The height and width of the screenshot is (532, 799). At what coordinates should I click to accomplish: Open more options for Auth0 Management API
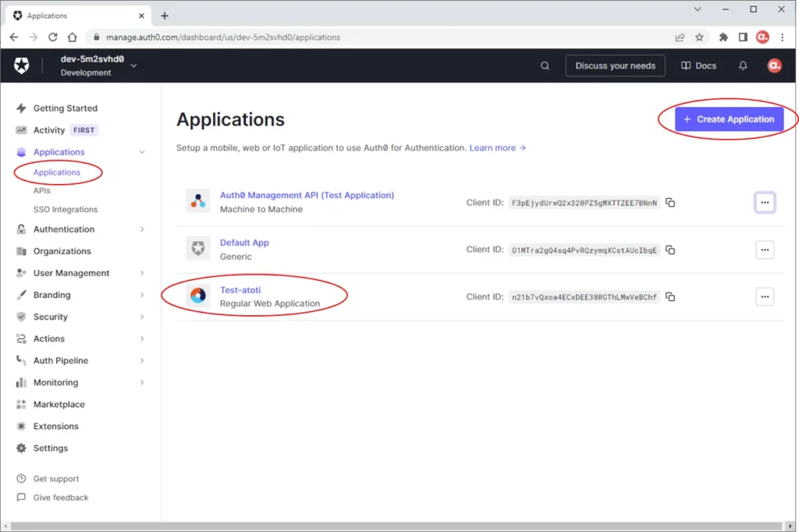tap(765, 202)
